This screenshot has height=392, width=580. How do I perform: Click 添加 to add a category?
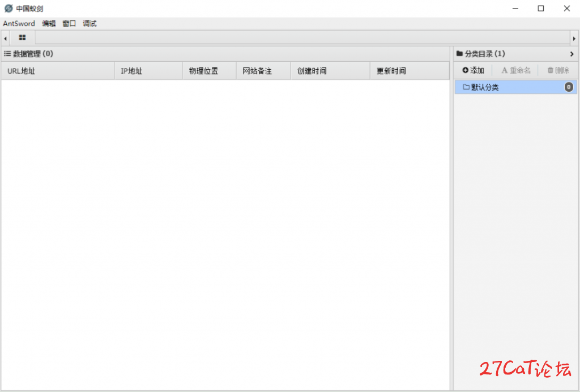(x=473, y=70)
